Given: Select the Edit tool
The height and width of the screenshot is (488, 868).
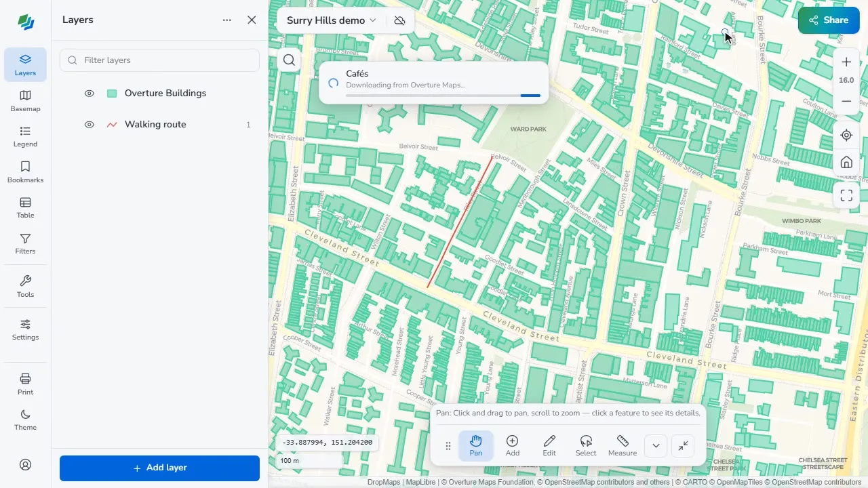Looking at the screenshot, I should (x=549, y=446).
